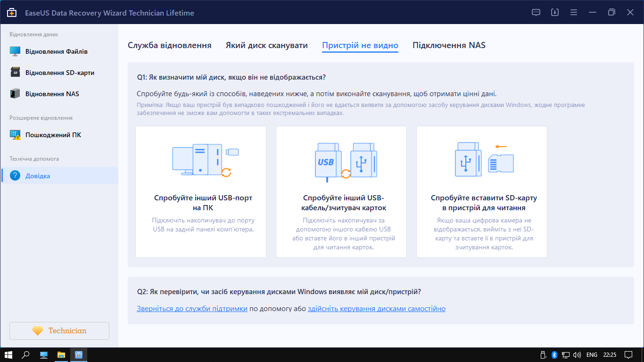Click the network tray icon
Screen dimensions: 644x362
[566, 354]
